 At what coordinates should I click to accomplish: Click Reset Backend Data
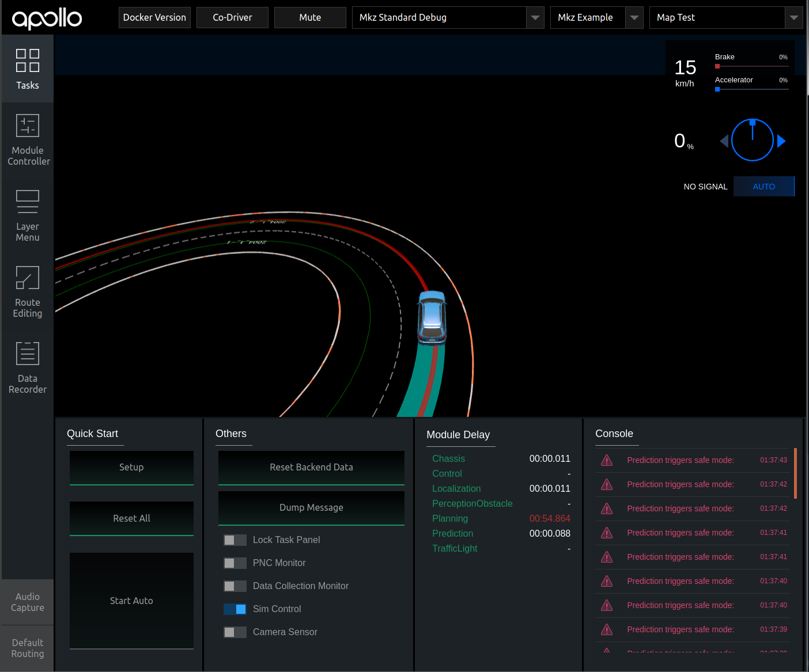[311, 467]
